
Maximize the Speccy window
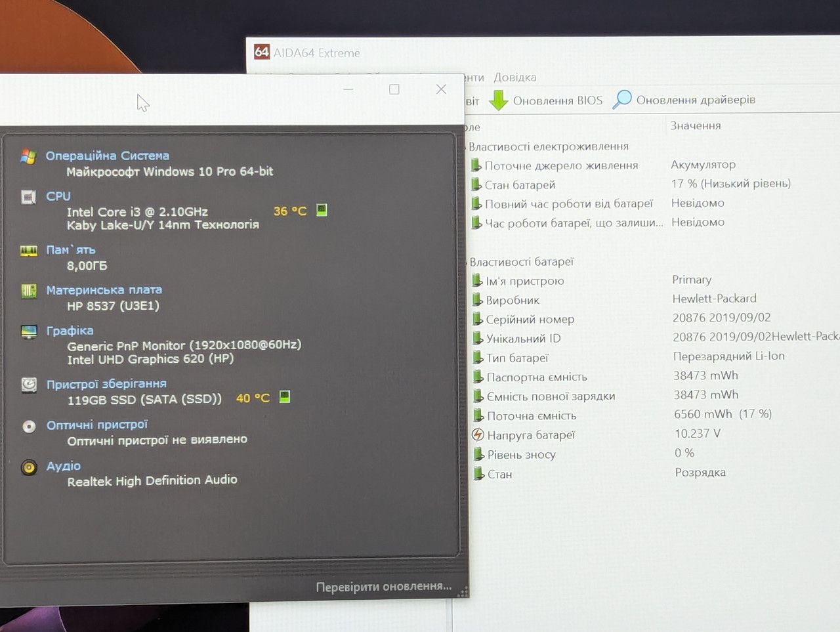(394, 89)
